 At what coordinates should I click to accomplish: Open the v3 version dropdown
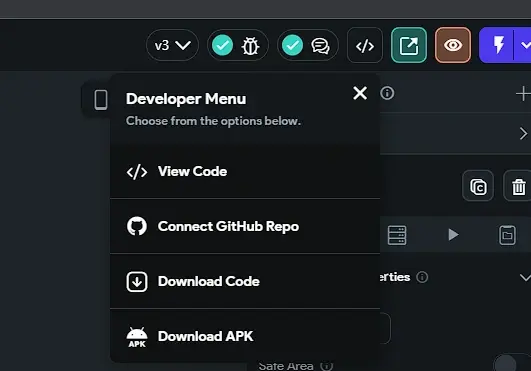172,45
